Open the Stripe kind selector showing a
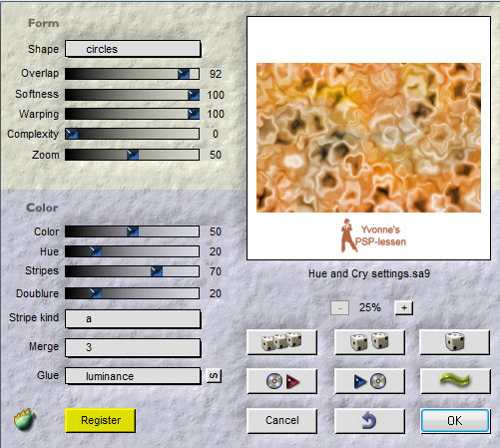The height and width of the screenshot is (448, 500). point(133,318)
